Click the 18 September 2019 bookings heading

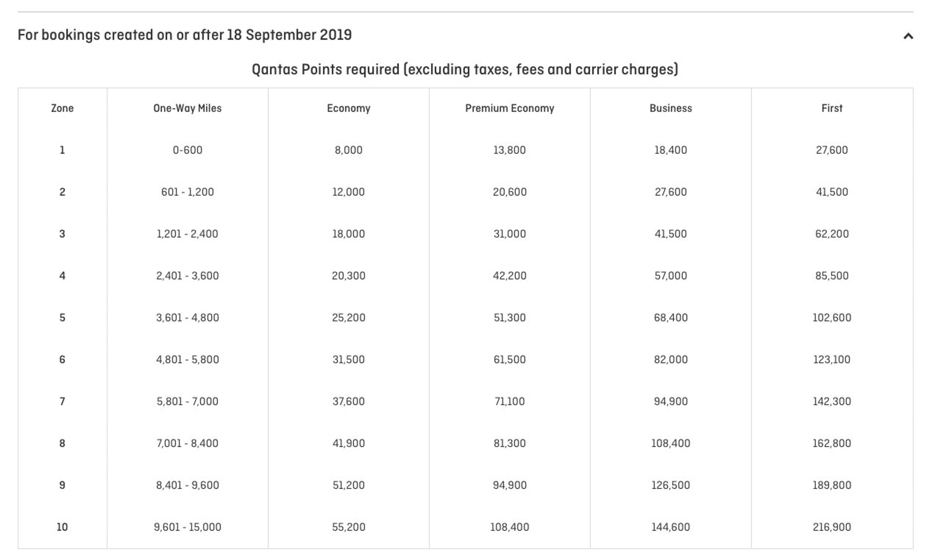coord(184,35)
